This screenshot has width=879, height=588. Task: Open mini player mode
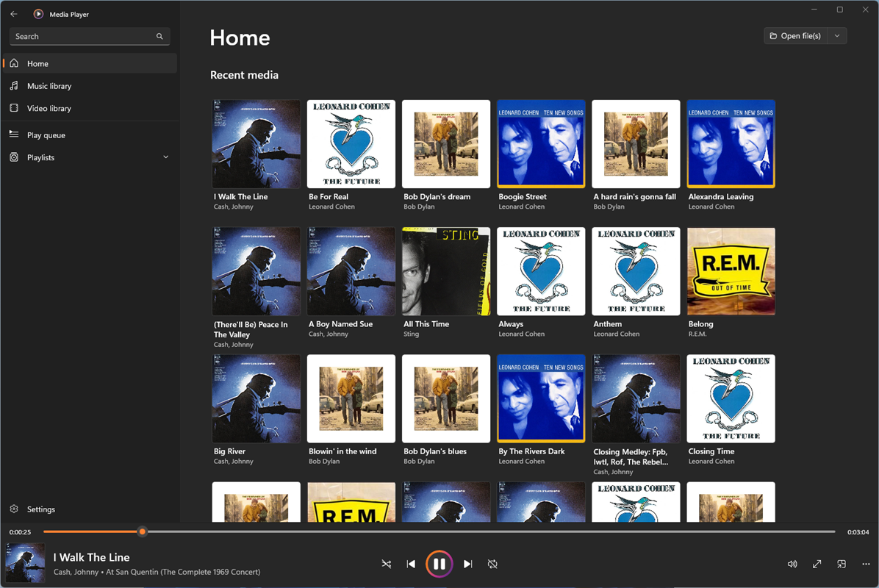842,564
